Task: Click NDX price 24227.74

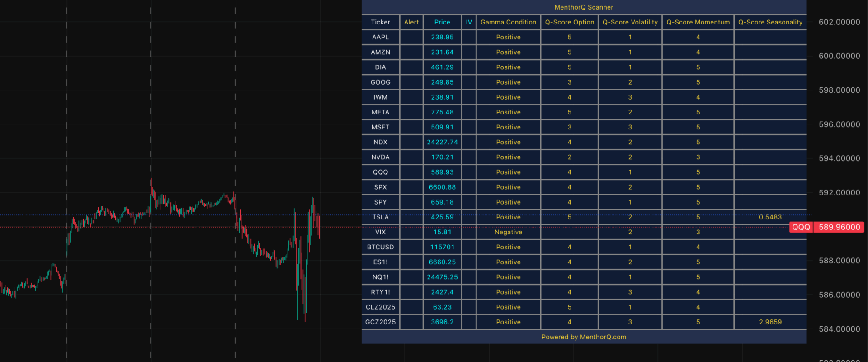Action: click(x=442, y=142)
